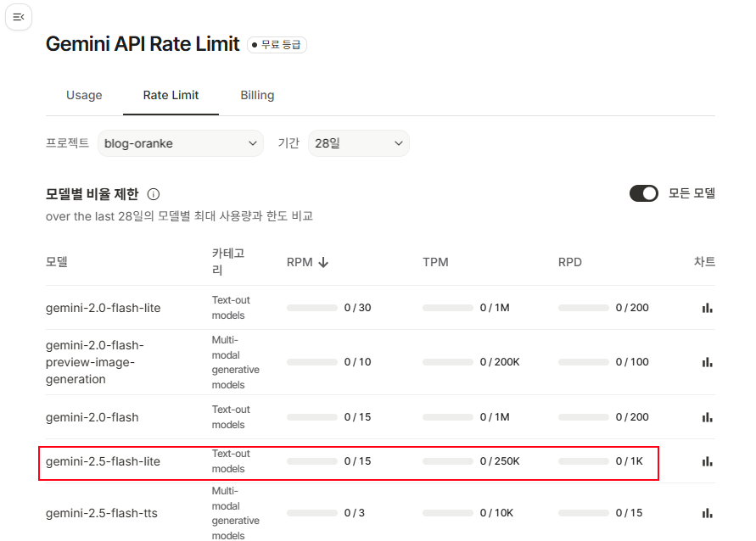The height and width of the screenshot is (541, 756).
Task: Switch to the Usage tab
Action: point(84,95)
